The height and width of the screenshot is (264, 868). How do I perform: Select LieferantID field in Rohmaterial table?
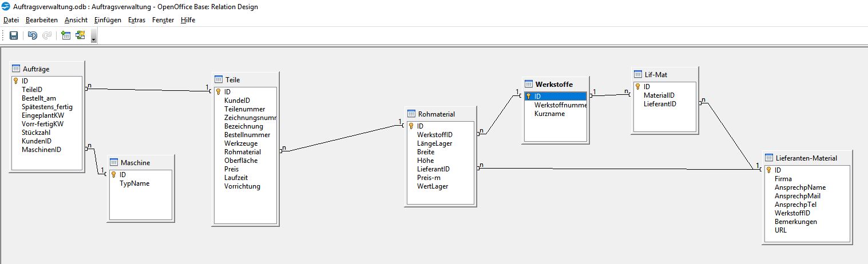[433, 169]
